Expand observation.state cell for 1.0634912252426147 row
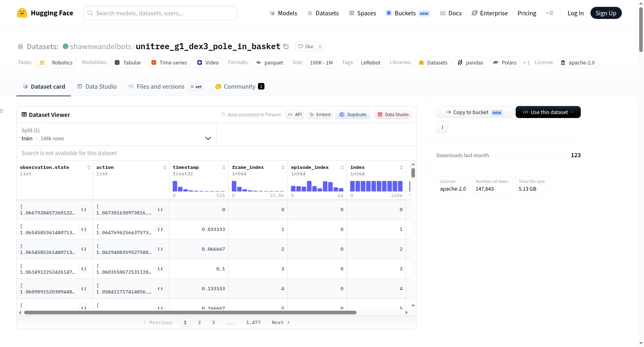The height and width of the screenshot is (347, 644). pos(84,269)
